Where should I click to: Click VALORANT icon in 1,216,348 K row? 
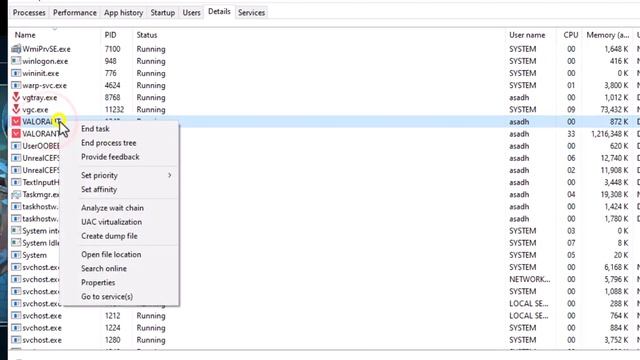[x=16, y=134]
